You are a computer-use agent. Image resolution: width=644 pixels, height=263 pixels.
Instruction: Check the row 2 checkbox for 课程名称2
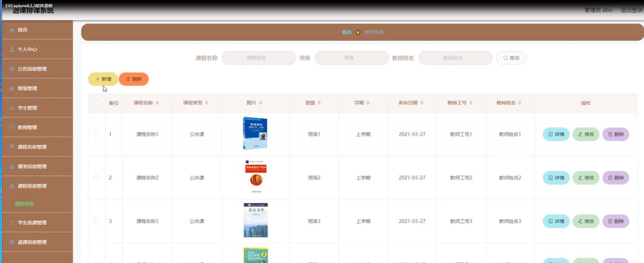tap(96, 178)
